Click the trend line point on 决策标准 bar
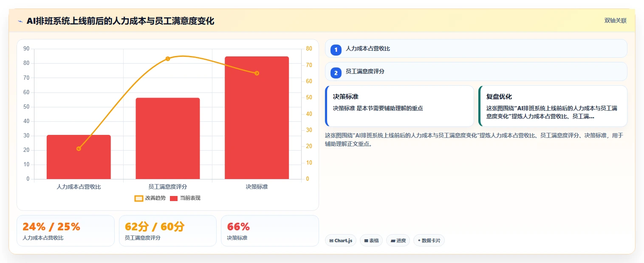The height and width of the screenshot is (263, 644). [x=257, y=73]
